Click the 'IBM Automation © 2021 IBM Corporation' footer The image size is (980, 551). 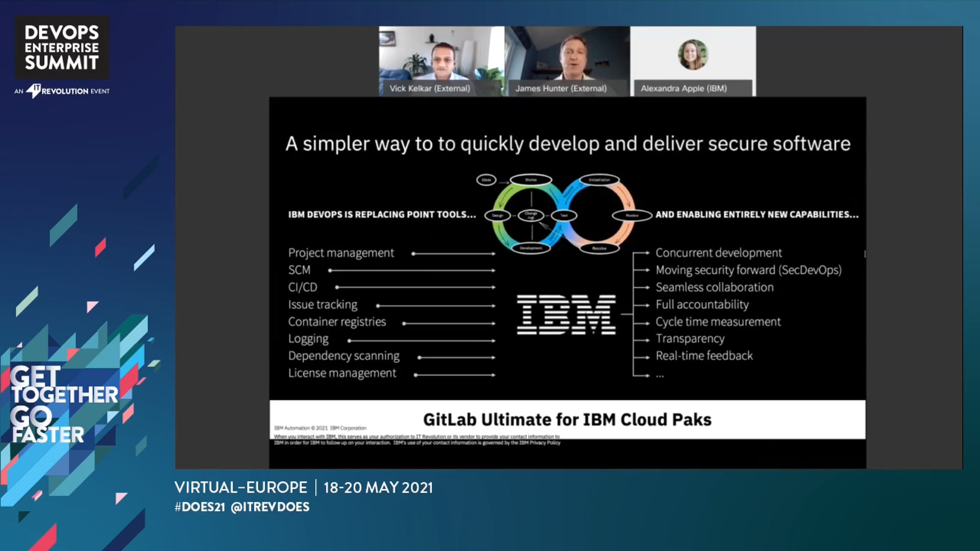tap(320, 428)
